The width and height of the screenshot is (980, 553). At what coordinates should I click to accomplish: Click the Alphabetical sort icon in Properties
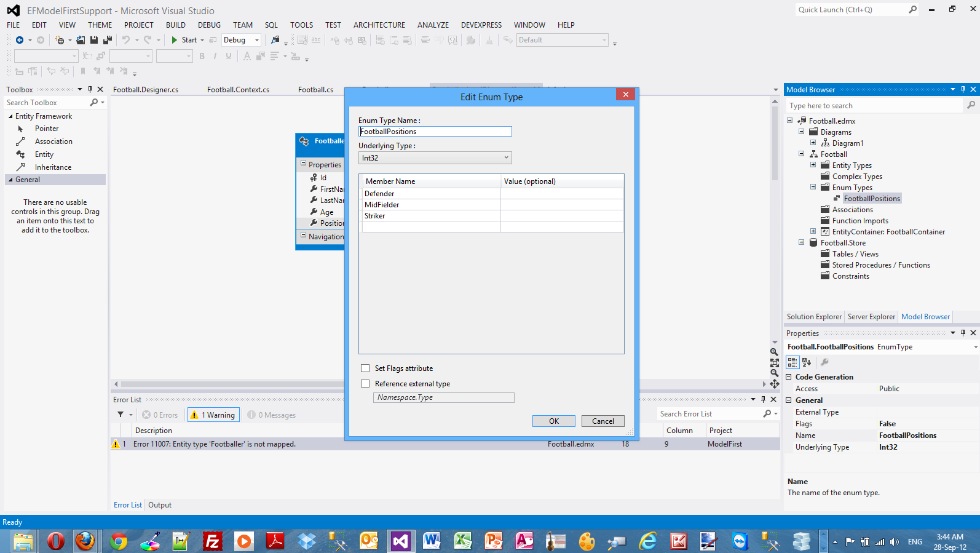pyautogui.click(x=807, y=362)
